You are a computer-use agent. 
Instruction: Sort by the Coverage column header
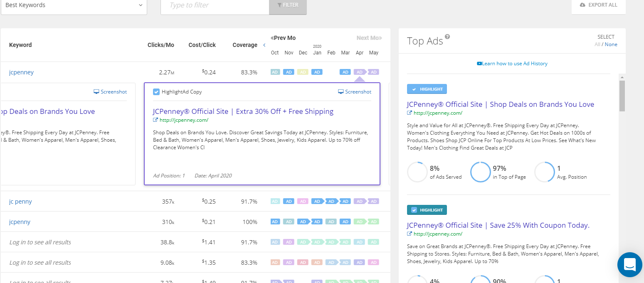245,45
